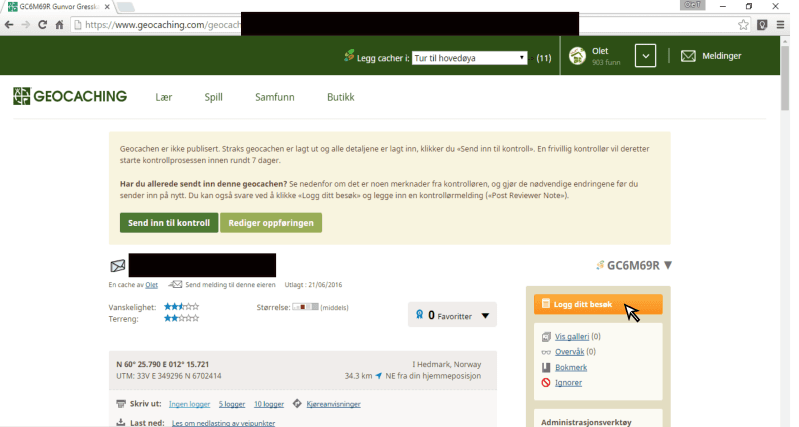Screen dimensions: 799x427
Task: Click the Geocaching logo
Action: tap(70, 96)
